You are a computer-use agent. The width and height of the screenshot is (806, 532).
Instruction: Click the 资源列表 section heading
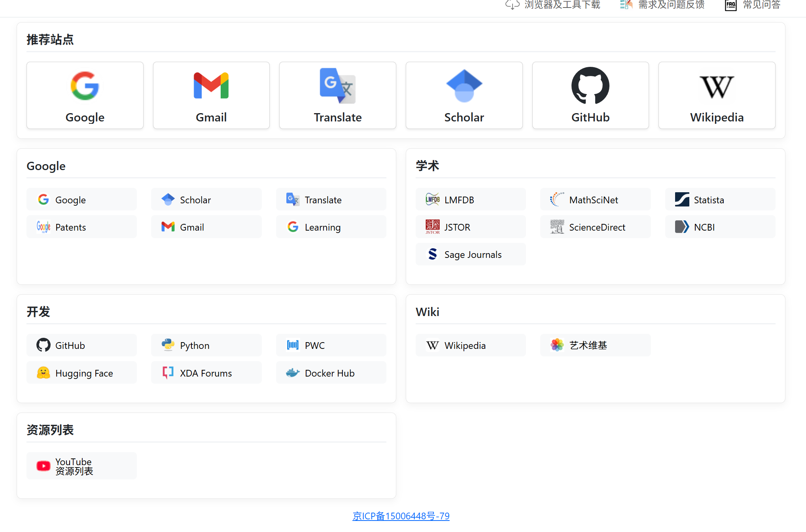point(50,430)
